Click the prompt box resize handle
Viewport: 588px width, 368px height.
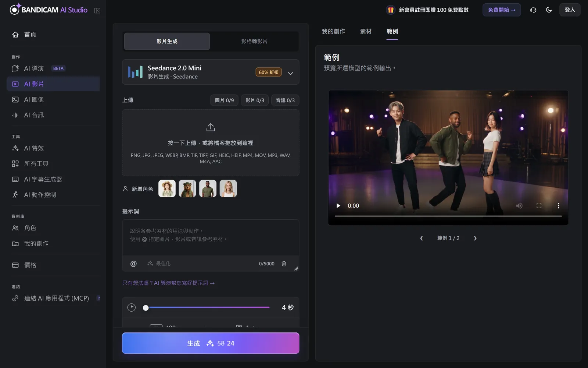pos(296,269)
